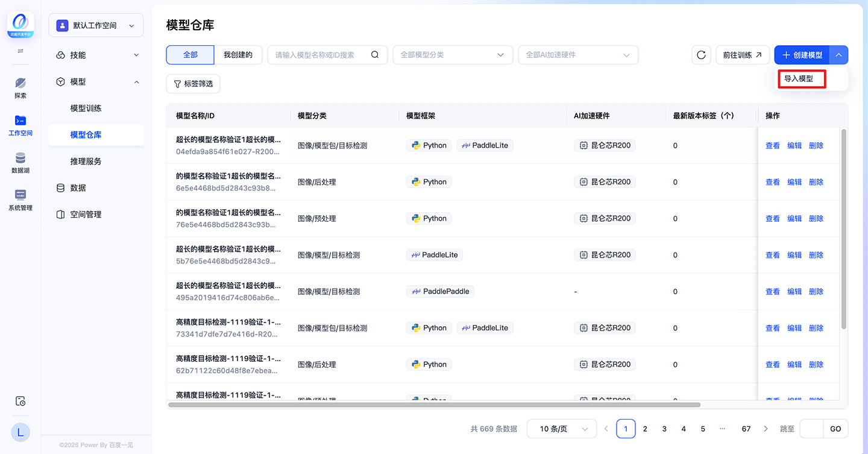Click PaddleLite tag in row 5b76e5e4468bd5d2843c9
The width and height of the screenshot is (868, 454).
click(435, 255)
